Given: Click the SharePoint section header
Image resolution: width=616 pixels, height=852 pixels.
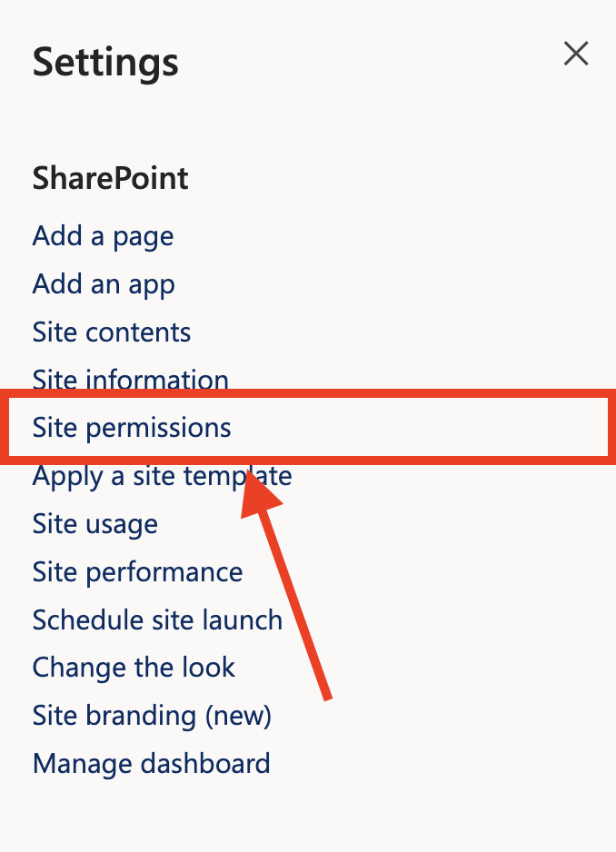Looking at the screenshot, I should coord(110,178).
